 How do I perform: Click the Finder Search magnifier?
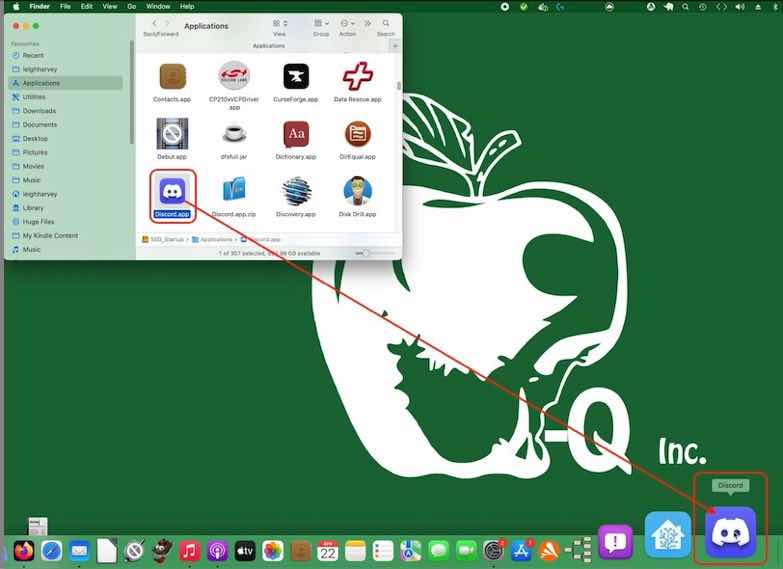(386, 23)
